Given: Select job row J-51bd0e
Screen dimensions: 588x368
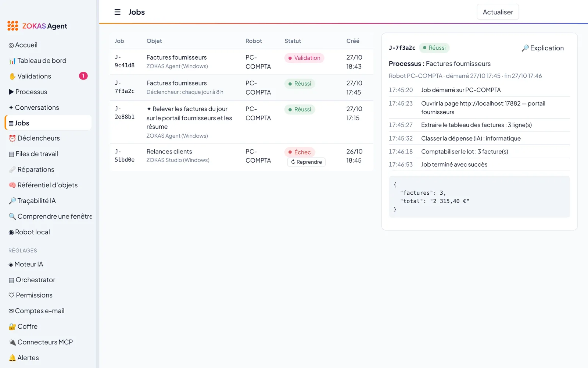Looking at the screenshot, I should coord(241,157).
